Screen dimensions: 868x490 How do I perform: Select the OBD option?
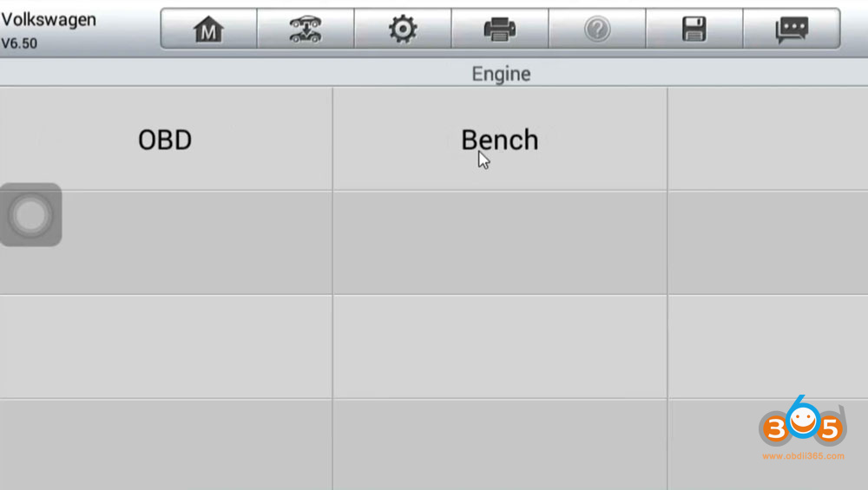(165, 140)
